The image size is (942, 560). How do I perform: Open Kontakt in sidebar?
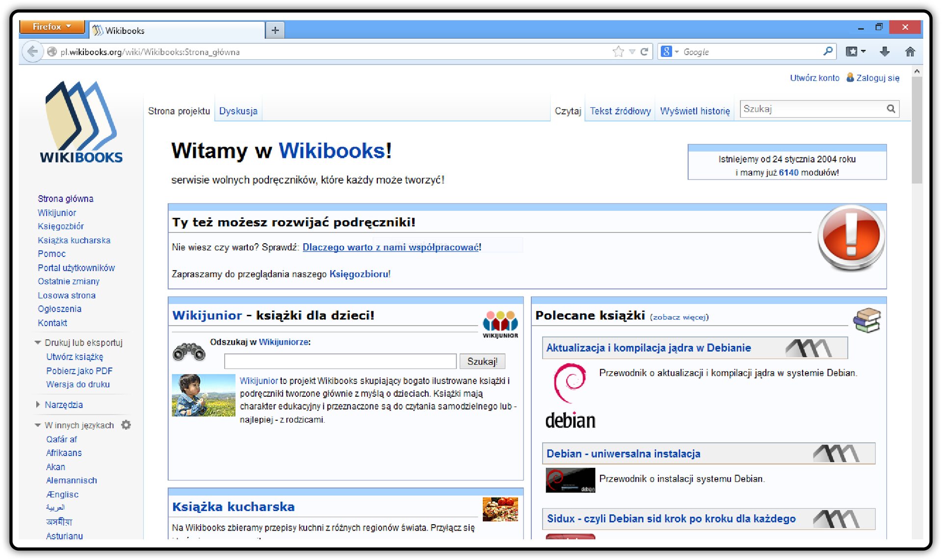[x=52, y=323]
